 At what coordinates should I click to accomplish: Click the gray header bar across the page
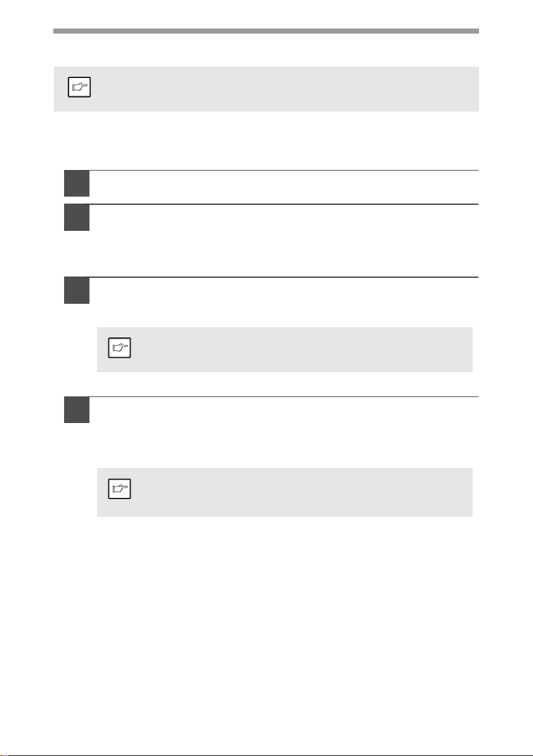pos(266,31)
